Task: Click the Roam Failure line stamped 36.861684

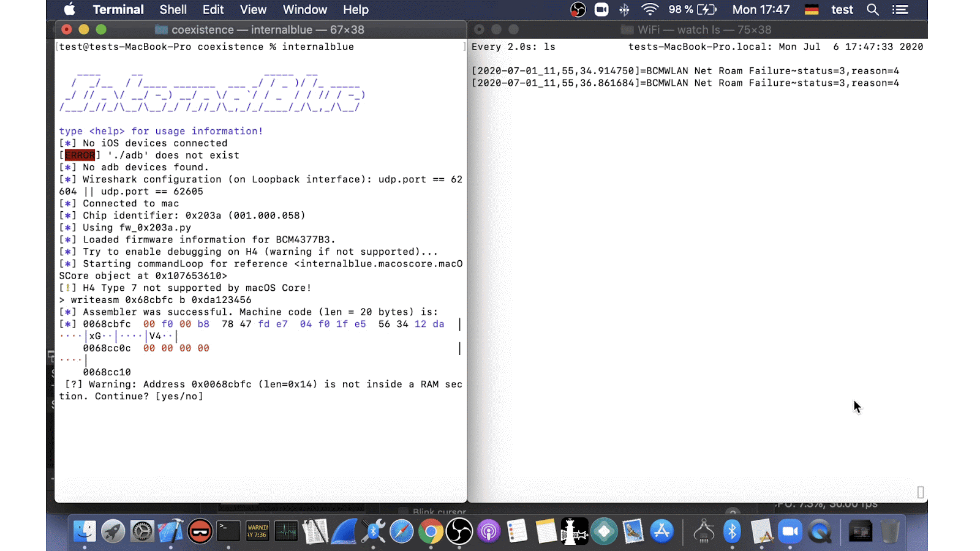Action: (x=685, y=83)
